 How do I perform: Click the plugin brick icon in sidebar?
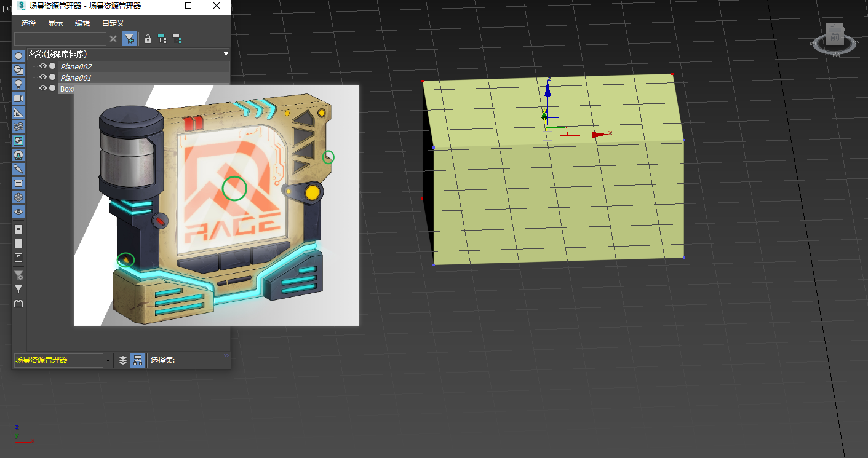point(18,303)
